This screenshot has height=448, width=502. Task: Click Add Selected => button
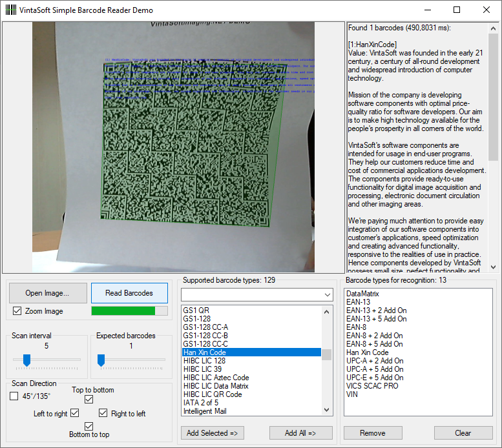pyautogui.click(x=212, y=433)
